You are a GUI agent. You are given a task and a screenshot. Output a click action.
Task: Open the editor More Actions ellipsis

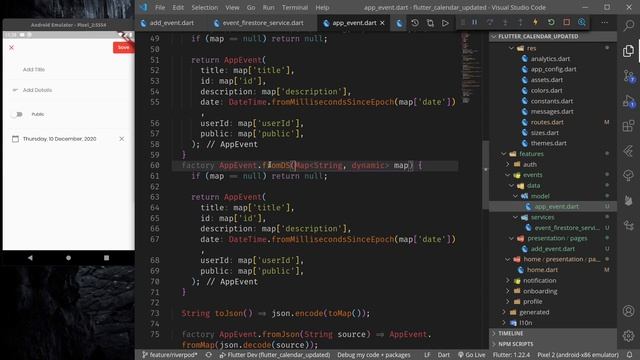pos(604,22)
